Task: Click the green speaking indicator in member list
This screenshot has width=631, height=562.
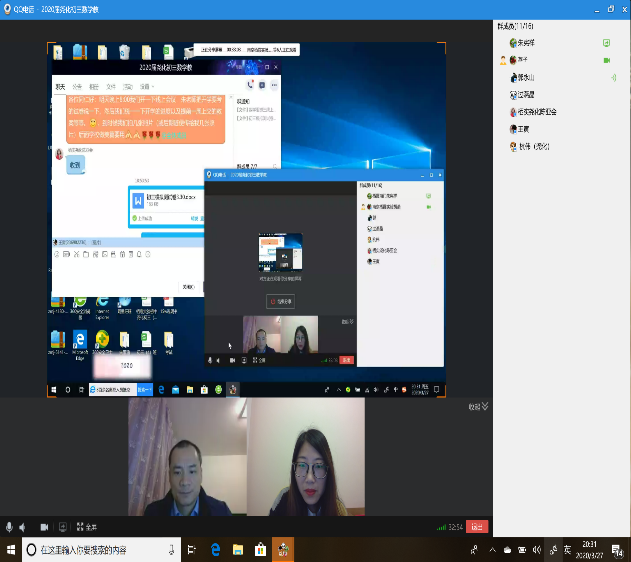Action: coord(613,78)
